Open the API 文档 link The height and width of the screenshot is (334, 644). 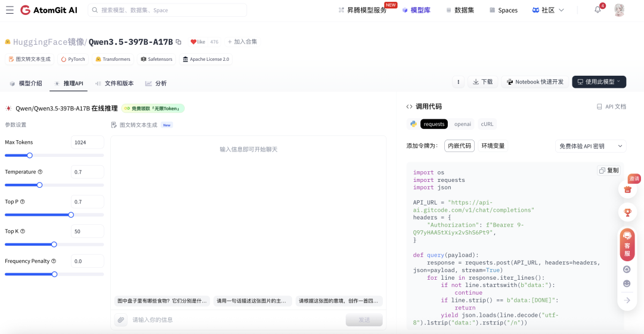pos(611,106)
